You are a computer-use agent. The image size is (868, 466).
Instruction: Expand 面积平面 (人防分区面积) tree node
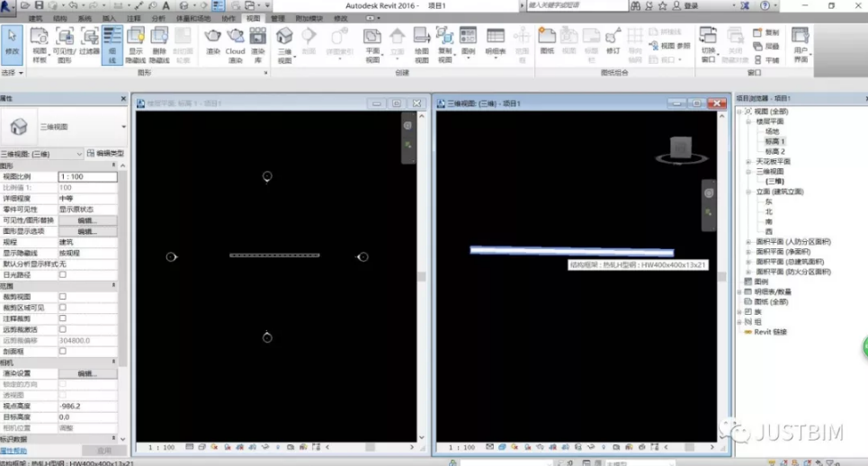tap(748, 242)
